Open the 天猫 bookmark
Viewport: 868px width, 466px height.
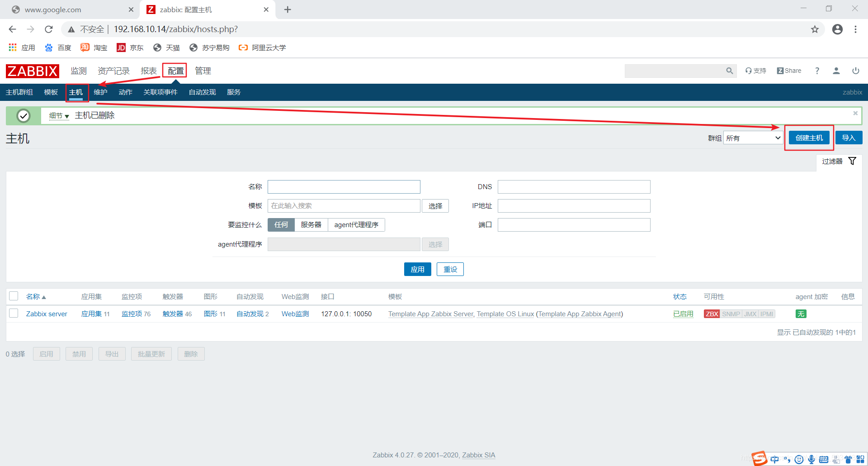pos(166,48)
